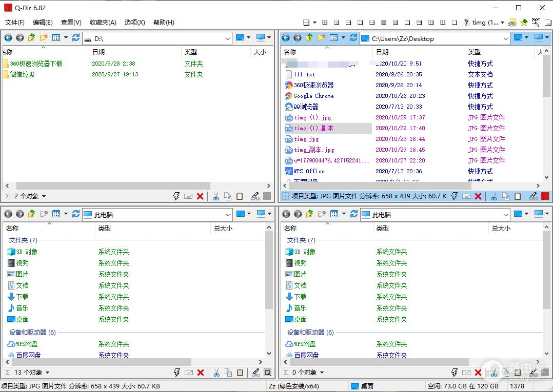The height and width of the screenshot is (392, 553).
Task: Collapse the 文件夹 (7) group in the bottom-left pane
Action: (x=23, y=240)
